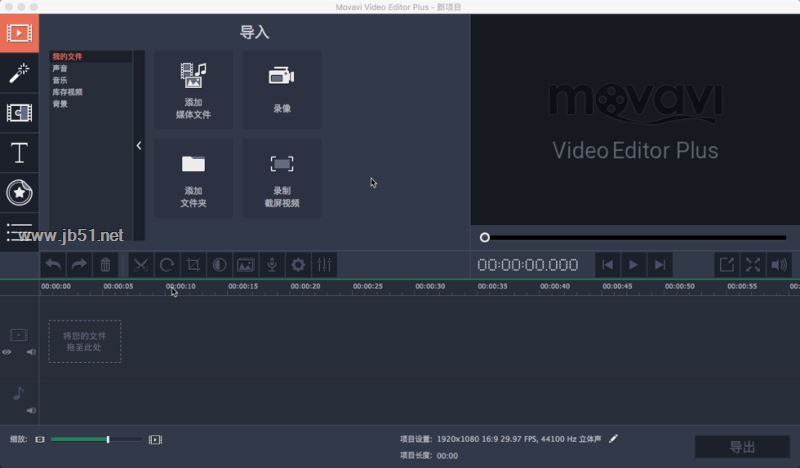
Task: Open the Transitions tab in sidebar
Action: click(19, 113)
